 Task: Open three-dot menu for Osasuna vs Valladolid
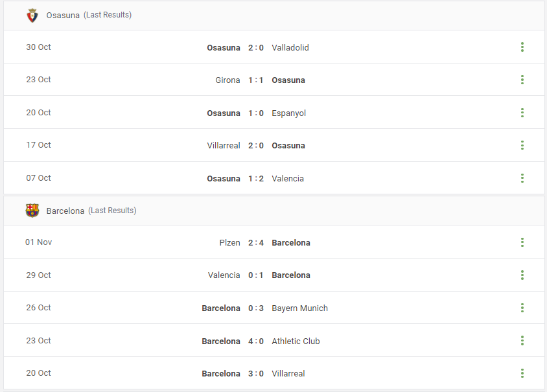pos(522,47)
